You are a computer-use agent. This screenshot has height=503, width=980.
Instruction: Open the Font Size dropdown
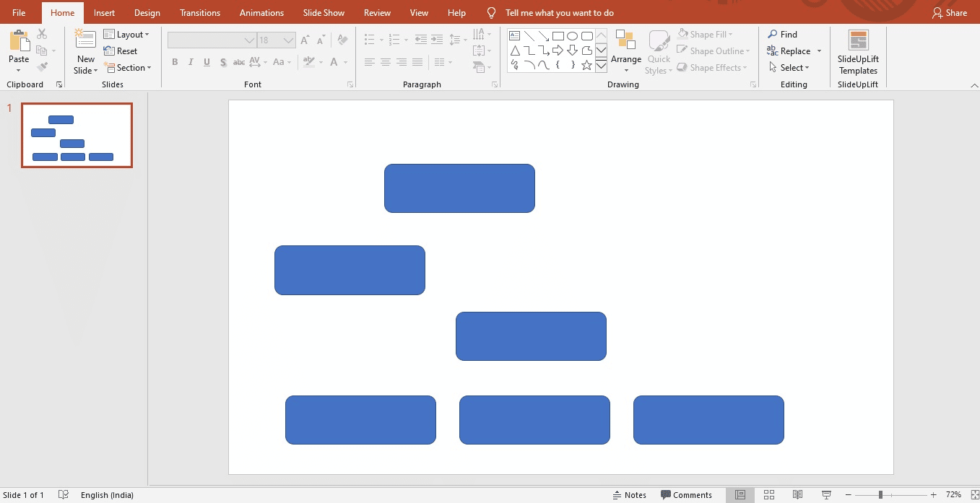point(288,40)
